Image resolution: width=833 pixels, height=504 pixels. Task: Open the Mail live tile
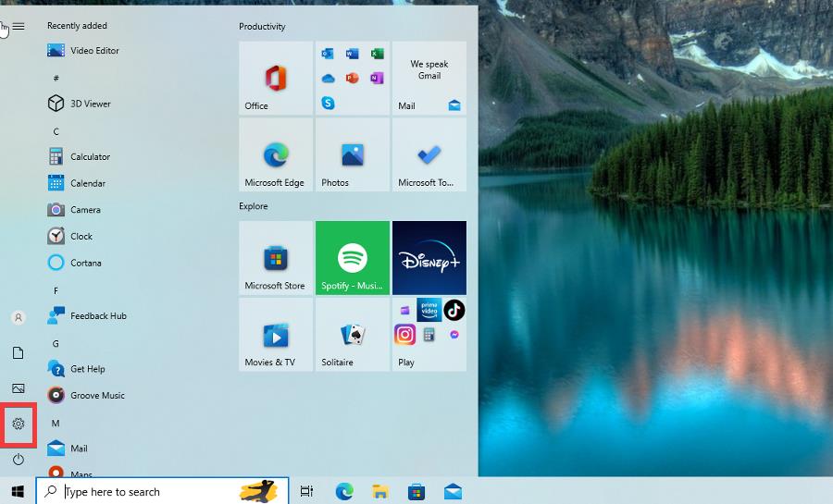click(429, 78)
